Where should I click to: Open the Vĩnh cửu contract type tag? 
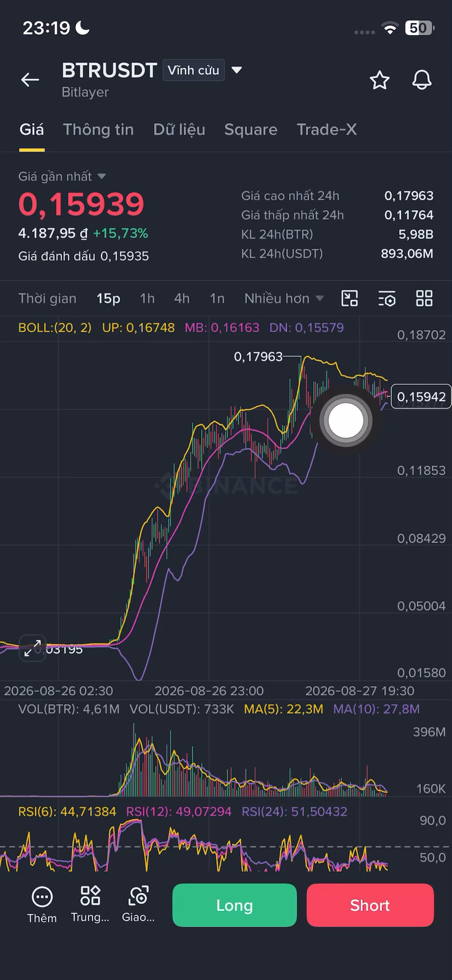[x=193, y=70]
